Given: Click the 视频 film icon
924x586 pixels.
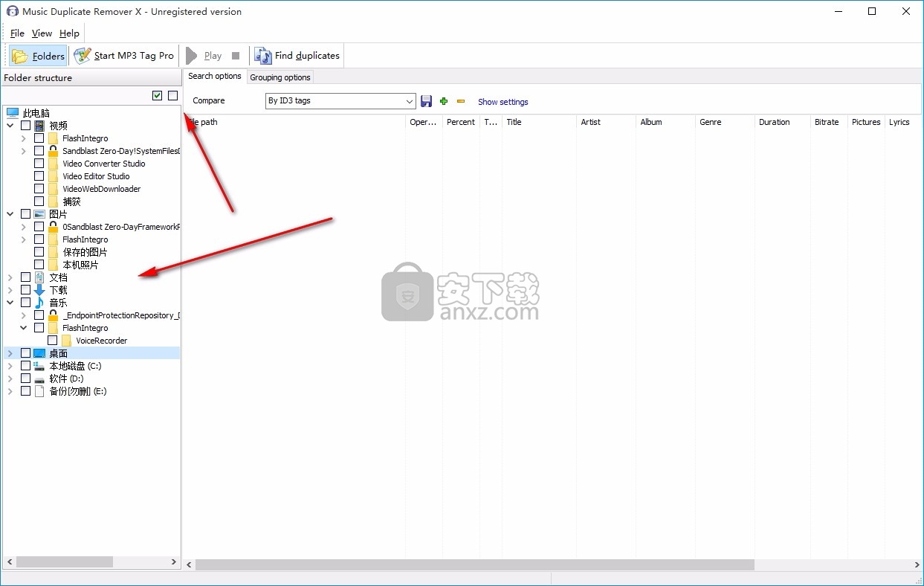Looking at the screenshot, I should click(x=39, y=126).
